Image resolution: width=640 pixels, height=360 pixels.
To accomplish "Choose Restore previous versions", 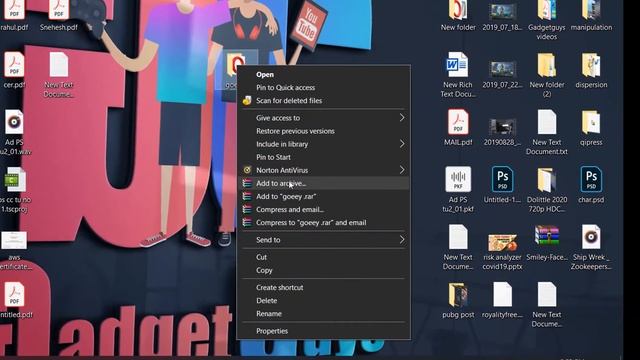I will (x=324, y=131).
